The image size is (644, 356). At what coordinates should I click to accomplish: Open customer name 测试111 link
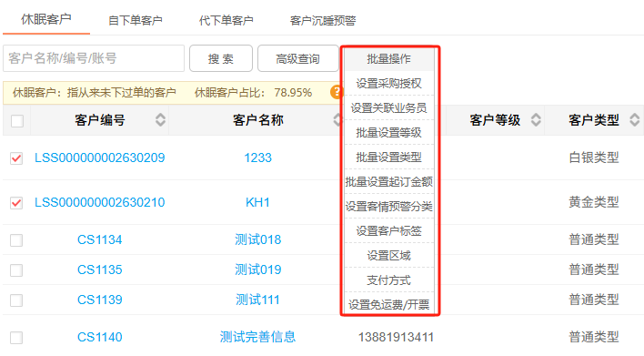(x=257, y=300)
